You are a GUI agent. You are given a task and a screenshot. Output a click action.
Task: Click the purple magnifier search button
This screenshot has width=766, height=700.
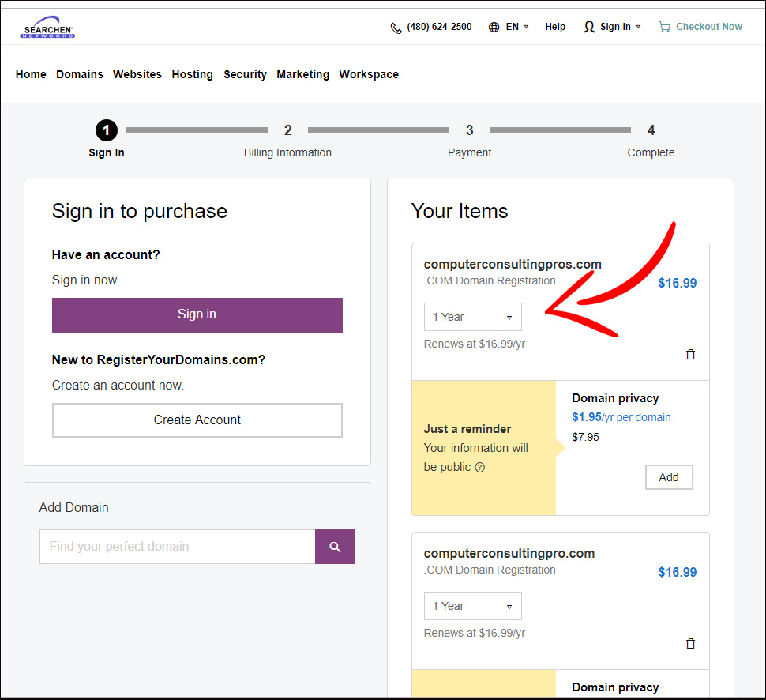click(x=335, y=547)
